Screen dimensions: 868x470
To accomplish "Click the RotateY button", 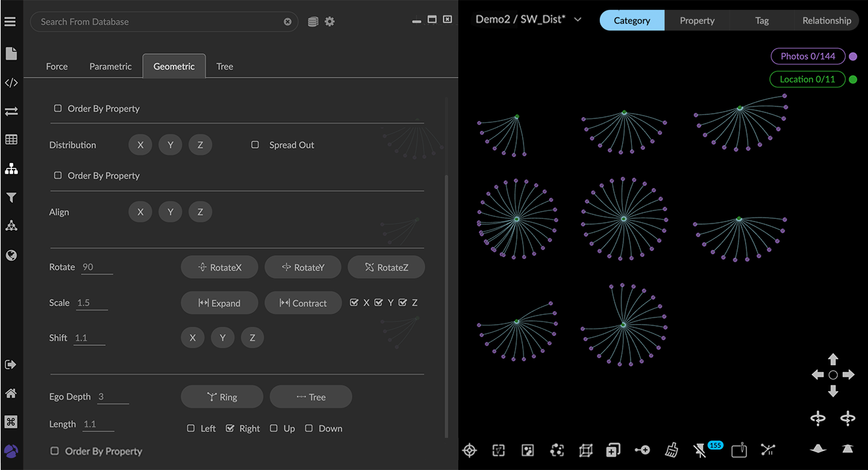I will (303, 267).
